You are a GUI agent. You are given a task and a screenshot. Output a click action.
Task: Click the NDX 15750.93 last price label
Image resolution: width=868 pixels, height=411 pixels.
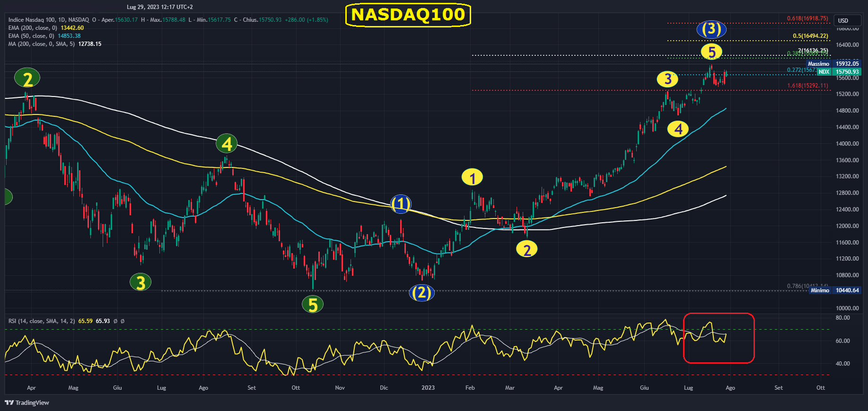(x=839, y=72)
